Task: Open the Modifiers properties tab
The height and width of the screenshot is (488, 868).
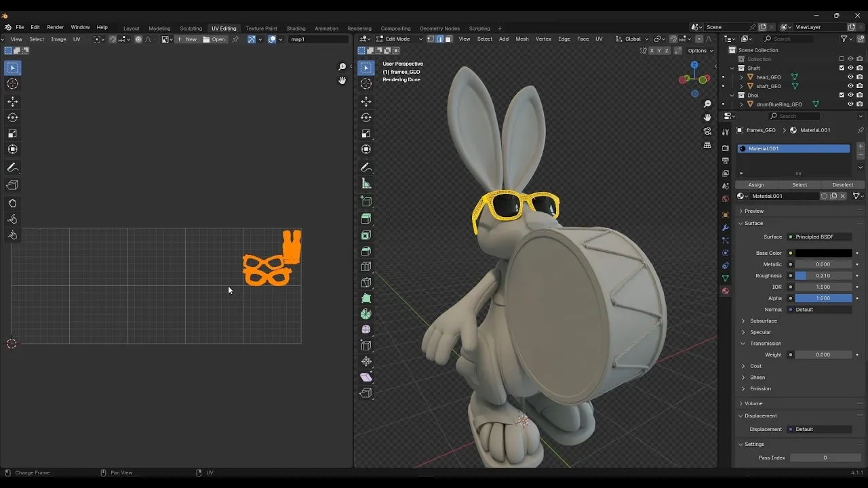Action: coord(726,228)
